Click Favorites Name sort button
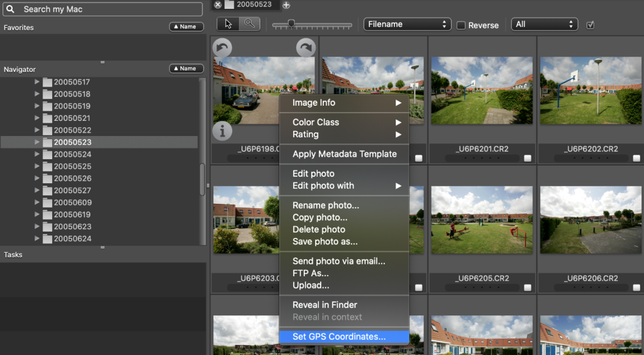The height and width of the screenshot is (355, 644). tap(186, 26)
